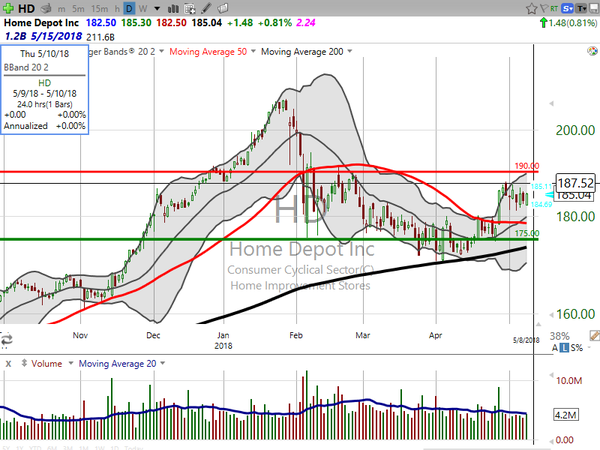Open the more-timeframes dropdown arrow
Screen dimensions: 600x450
pyautogui.click(x=157, y=8)
